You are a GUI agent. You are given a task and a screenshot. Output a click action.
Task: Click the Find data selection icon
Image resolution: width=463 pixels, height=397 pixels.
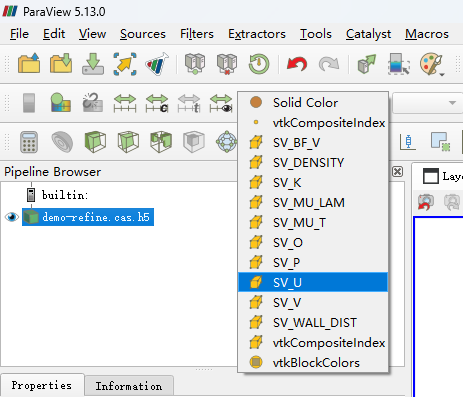(399, 63)
